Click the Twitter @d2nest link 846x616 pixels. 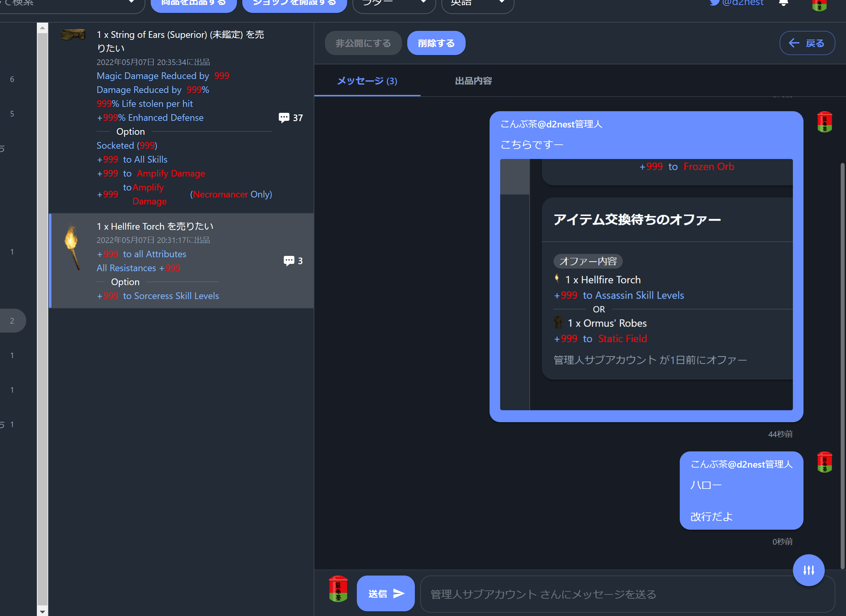point(736,3)
